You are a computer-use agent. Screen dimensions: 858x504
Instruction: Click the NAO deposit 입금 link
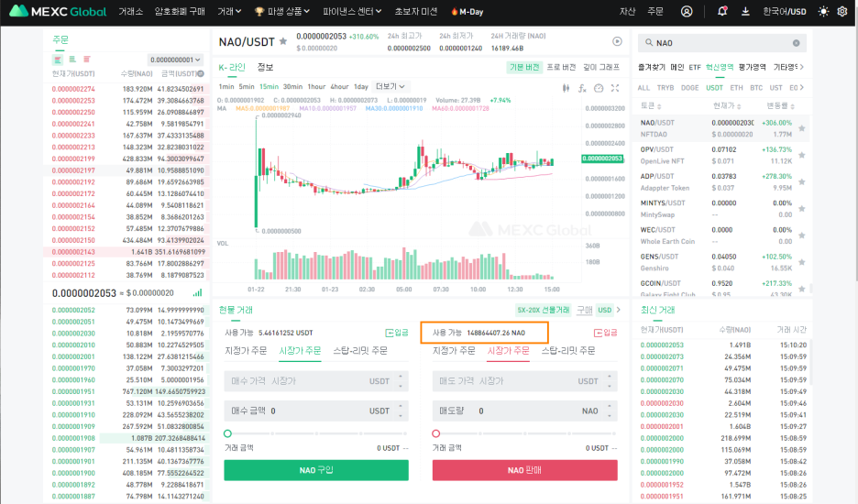(x=606, y=332)
